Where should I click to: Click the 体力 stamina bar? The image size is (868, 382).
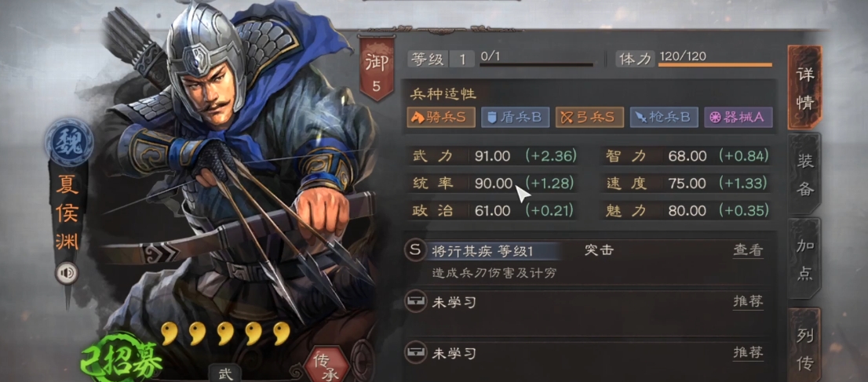715,64
